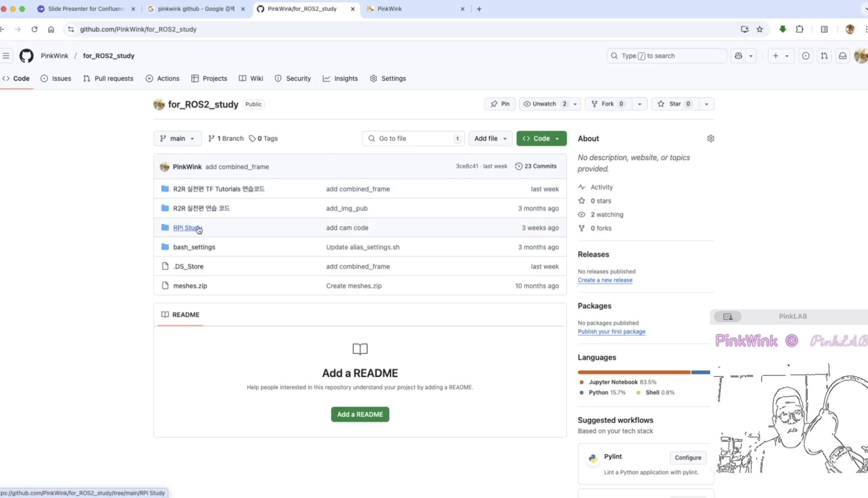Expand the green Code dropdown
The image size is (868, 498).
[x=541, y=139]
